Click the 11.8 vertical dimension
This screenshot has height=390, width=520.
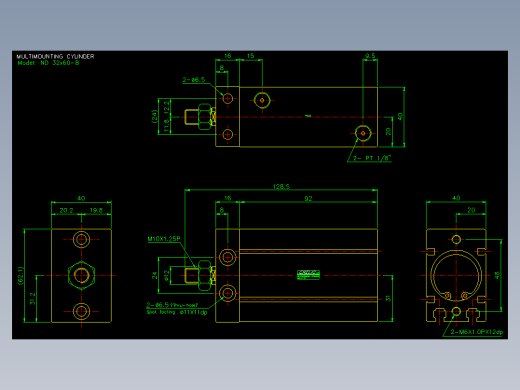[166, 126]
